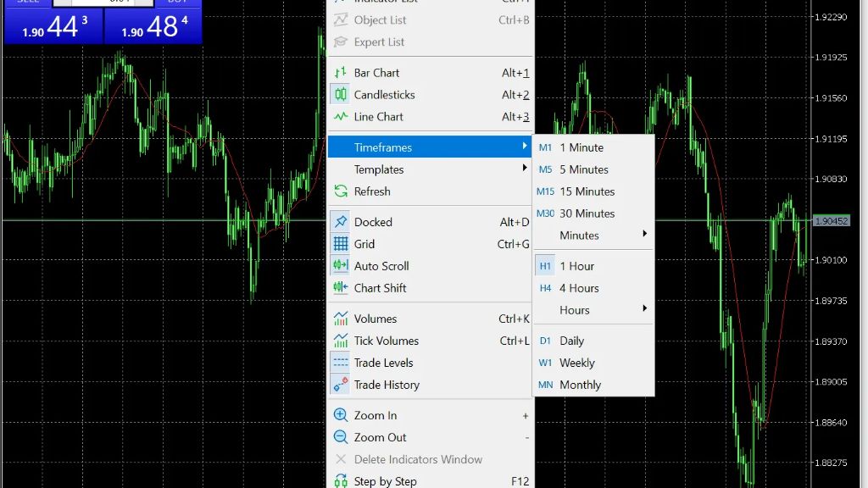Click the Zoom Out magnifier icon
The height and width of the screenshot is (488, 868).
click(x=341, y=437)
